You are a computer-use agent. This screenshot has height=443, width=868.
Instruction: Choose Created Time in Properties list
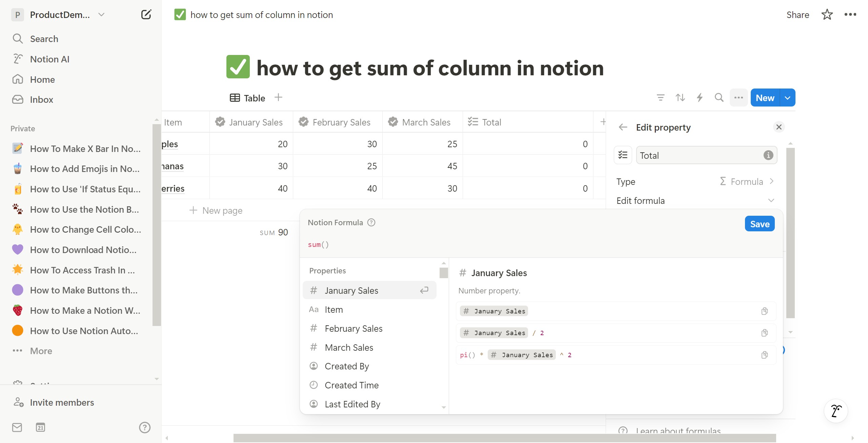[369, 385]
